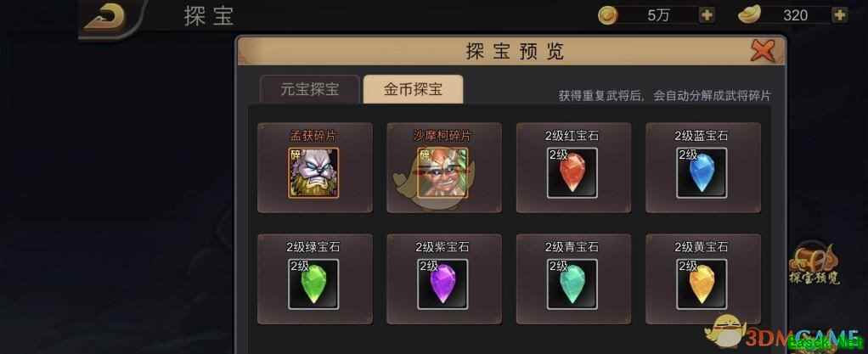
Task: Tap the 2级红宝石 red gem icon
Action: (572, 172)
